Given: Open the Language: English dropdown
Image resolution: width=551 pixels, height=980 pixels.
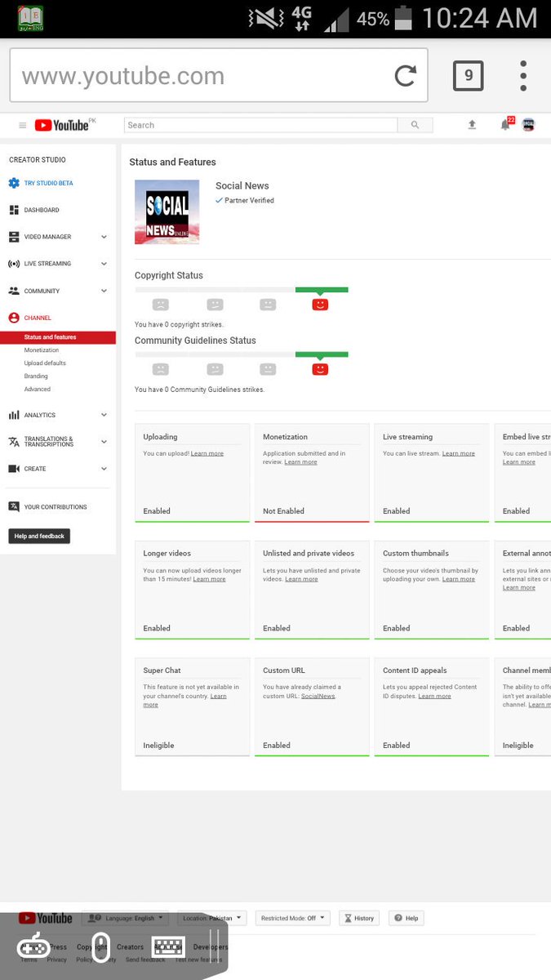Looking at the screenshot, I should [126, 918].
